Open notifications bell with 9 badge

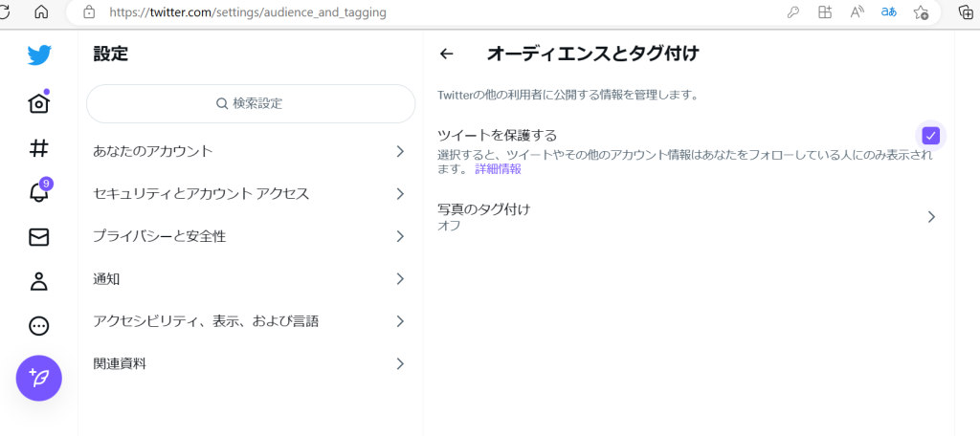[39, 190]
